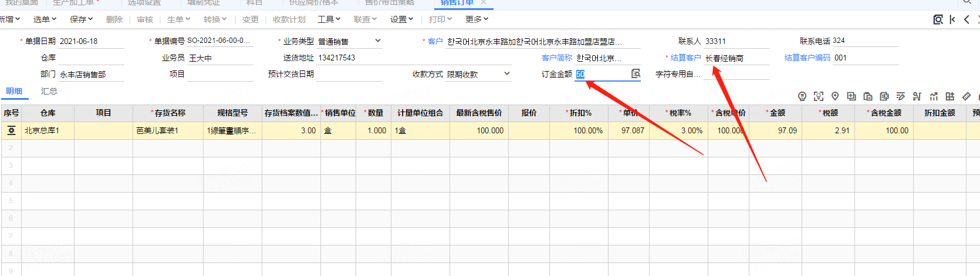
Task: Click the 最新含税售价 column header
Action: click(x=479, y=113)
